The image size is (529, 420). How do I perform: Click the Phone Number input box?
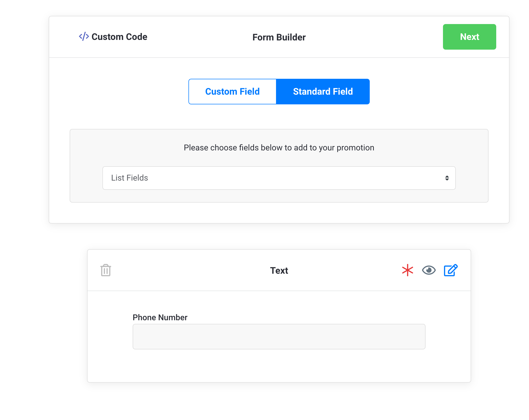pos(279,337)
